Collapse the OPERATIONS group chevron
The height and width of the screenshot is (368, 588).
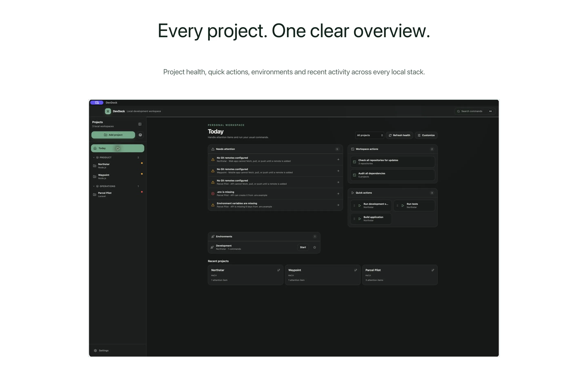(94, 186)
